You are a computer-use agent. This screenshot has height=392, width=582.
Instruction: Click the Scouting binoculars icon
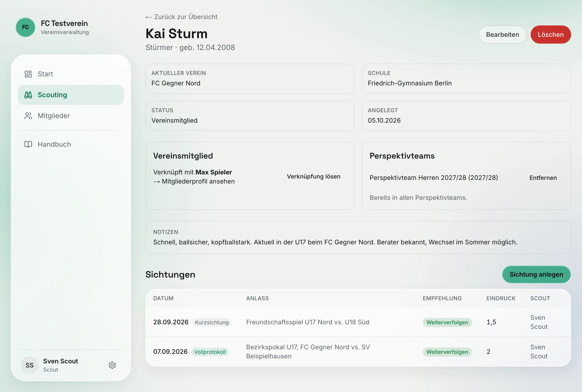click(x=28, y=95)
